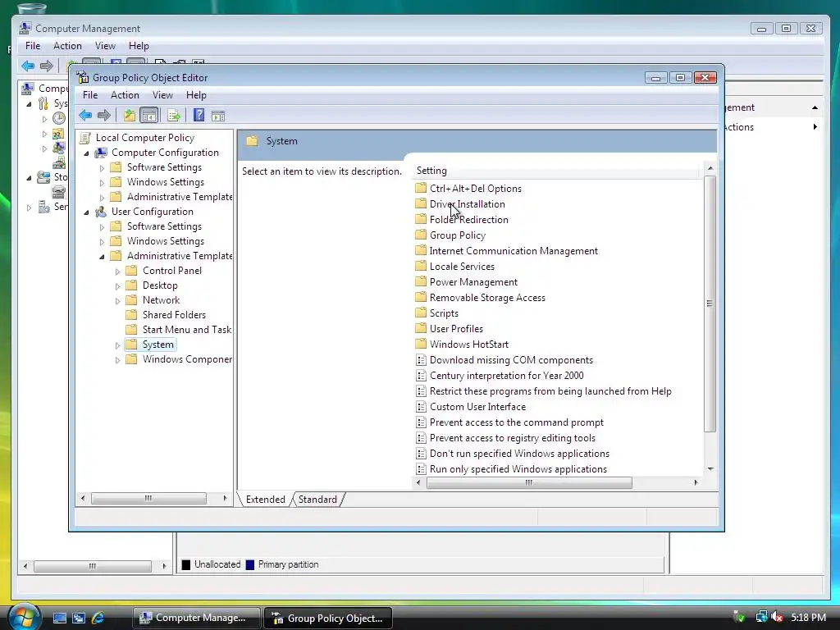Expand the System tree node

pyautogui.click(x=118, y=345)
